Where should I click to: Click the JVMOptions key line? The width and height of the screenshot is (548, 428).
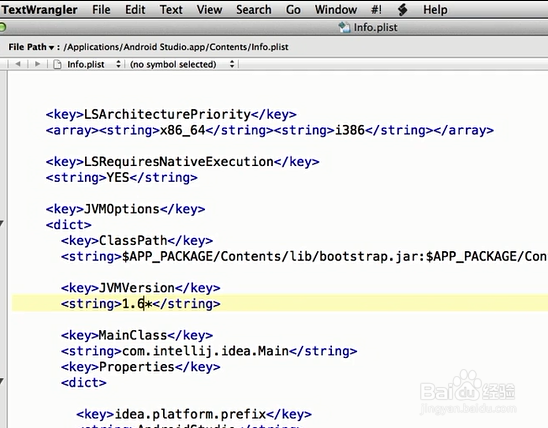click(125, 209)
